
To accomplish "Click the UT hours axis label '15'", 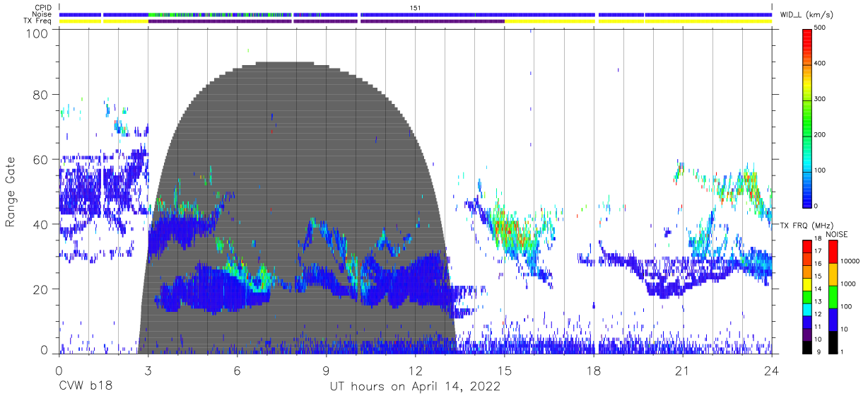I will pyautogui.click(x=505, y=371).
